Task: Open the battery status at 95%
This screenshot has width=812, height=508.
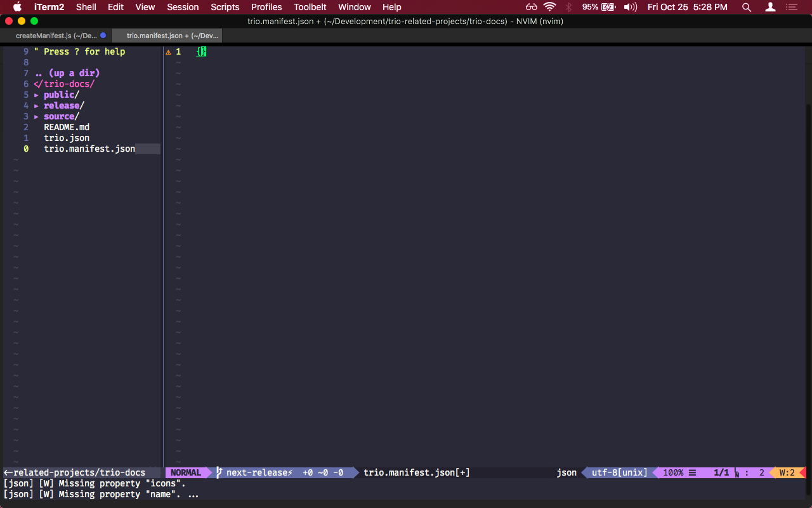Action: 599,7
